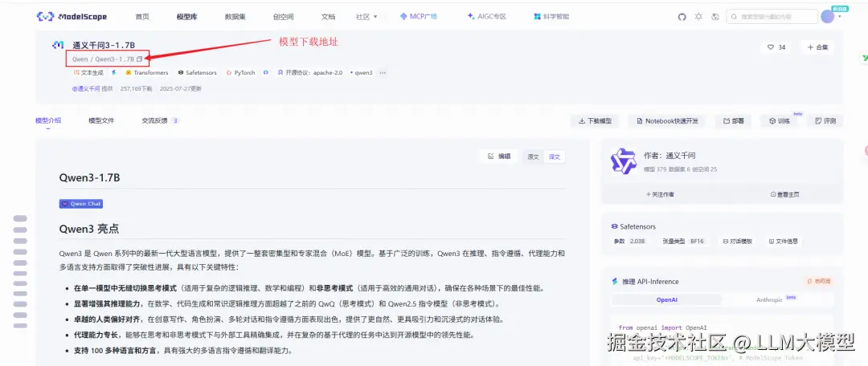The height and width of the screenshot is (366, 868).
Task: Open AIGC专区 in top navigation
Action: click(487, 17)
